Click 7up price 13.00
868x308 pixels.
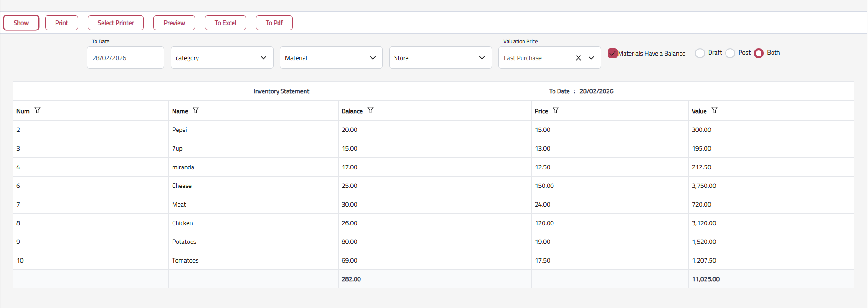click(543, 148)
